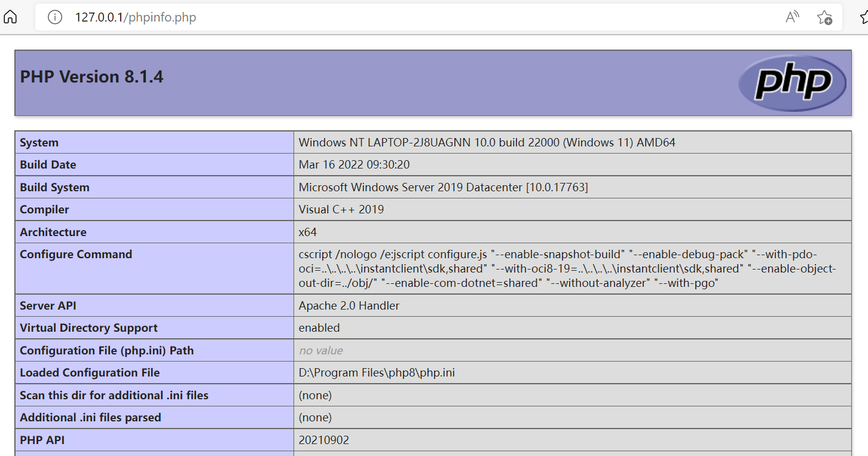Select the no value entry
The width and height of the screenshot is (868, 456).
321,350
